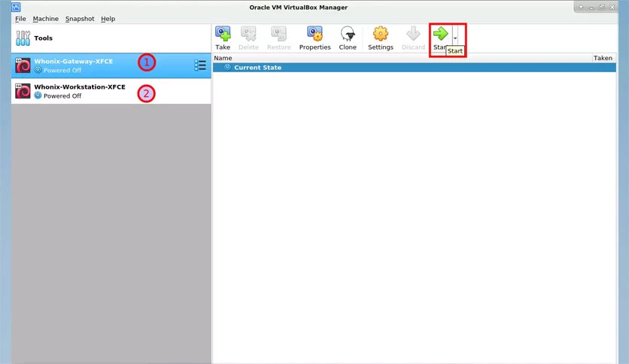This screenshot has width=629, height=364.
Task: Select the Whonix-Gateway-XFCE machine icon
Action: pyautogui.click(x=23, y=65)
